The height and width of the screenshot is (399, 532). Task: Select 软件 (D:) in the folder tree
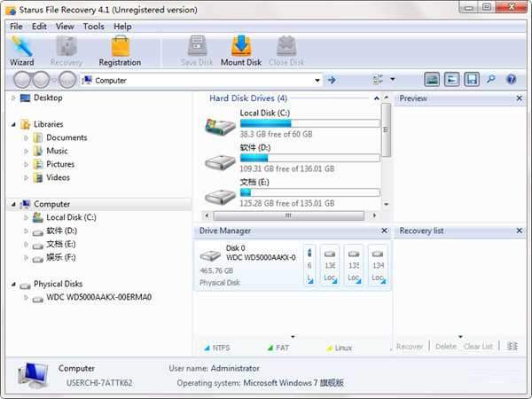(x=61, y=231)
